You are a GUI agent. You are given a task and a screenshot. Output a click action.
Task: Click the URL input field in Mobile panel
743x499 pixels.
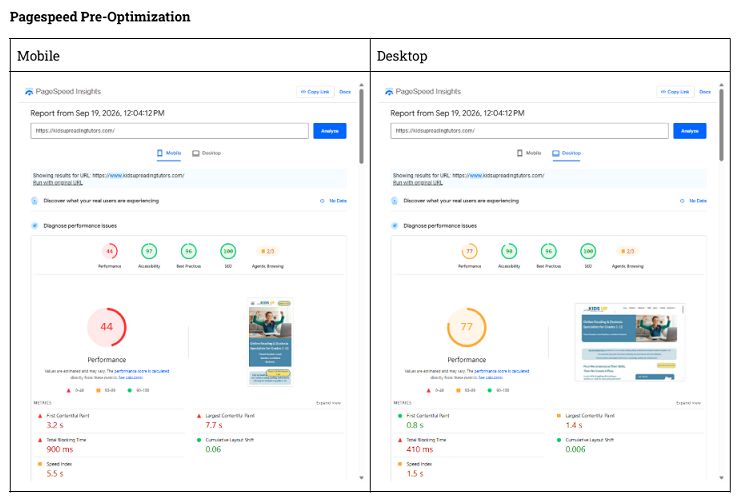click(169, 131)
